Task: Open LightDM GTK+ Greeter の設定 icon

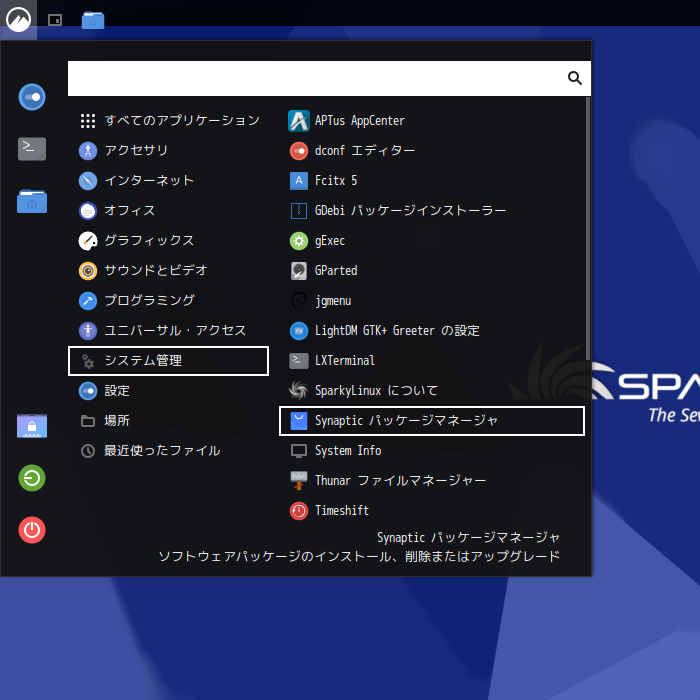Action: [299, 331]
